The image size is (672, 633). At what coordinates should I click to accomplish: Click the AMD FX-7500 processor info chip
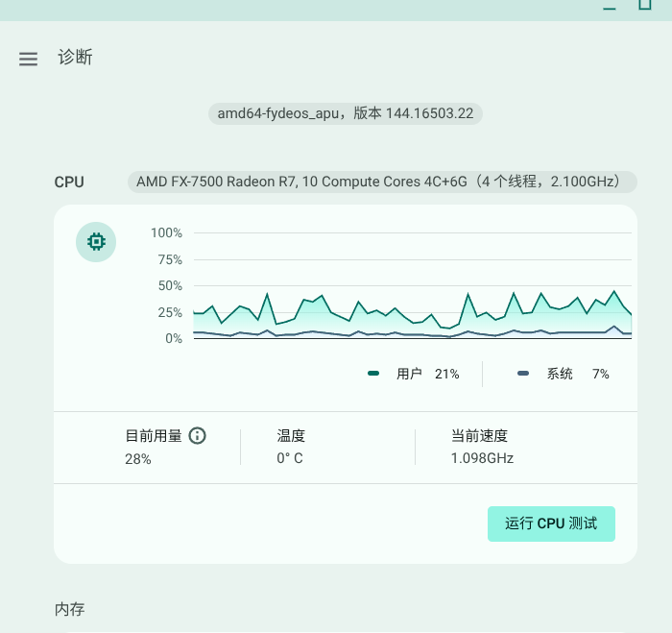click(x=382, y=182)
